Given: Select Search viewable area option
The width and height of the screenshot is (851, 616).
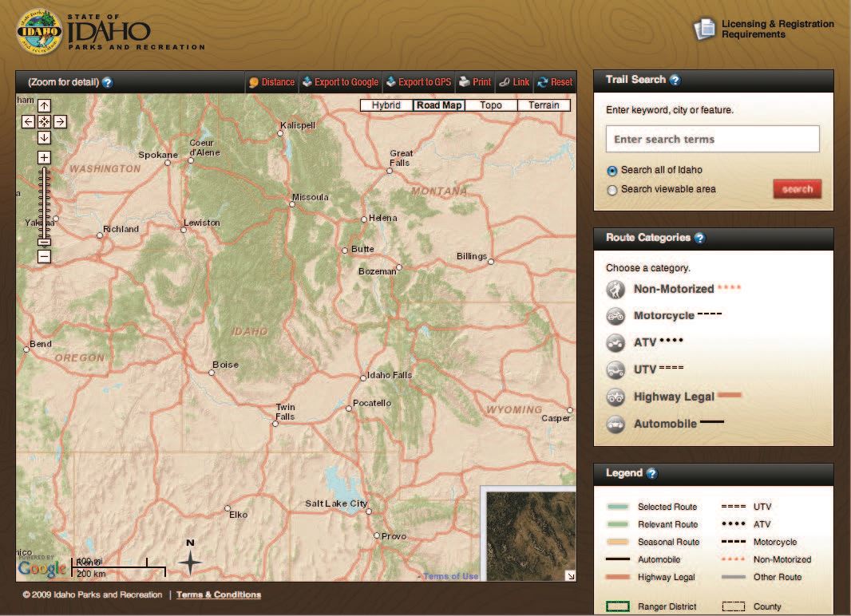Looking at the screenshot, I should pos(612,190).
